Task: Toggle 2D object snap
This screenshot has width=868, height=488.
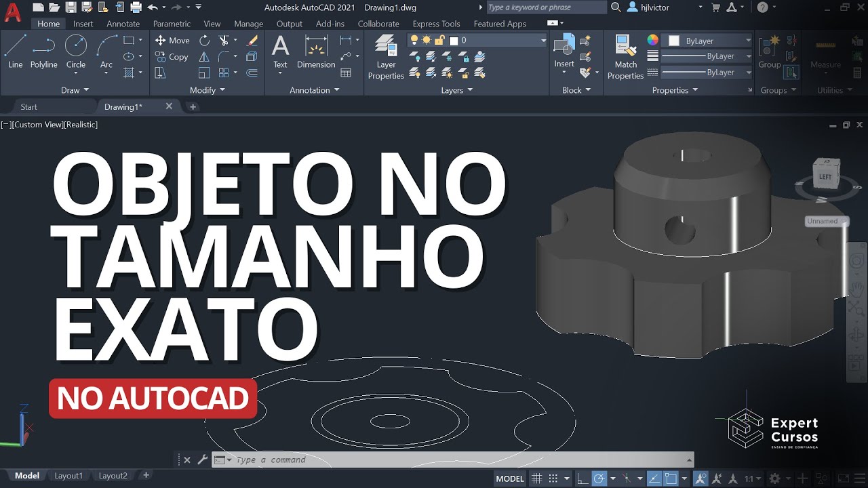Action: pyautogui.click(x=670, y=479)
